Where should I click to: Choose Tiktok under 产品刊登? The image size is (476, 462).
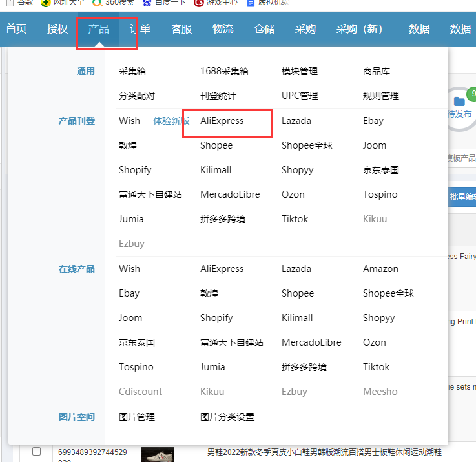click(295, 219)
